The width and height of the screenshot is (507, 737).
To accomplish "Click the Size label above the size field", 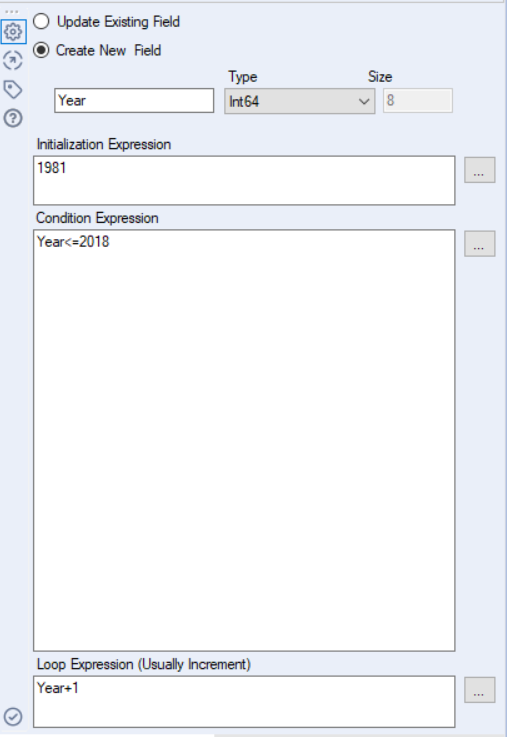I will tap(380, 77).
